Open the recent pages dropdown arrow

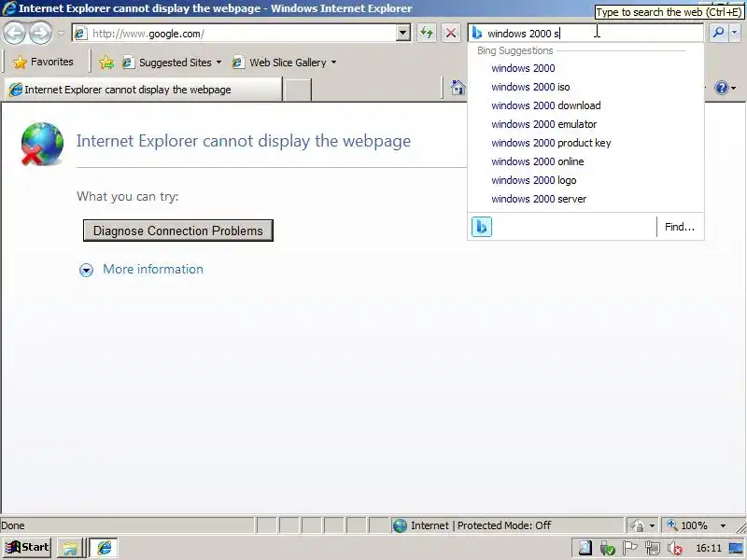click(61, 34)
